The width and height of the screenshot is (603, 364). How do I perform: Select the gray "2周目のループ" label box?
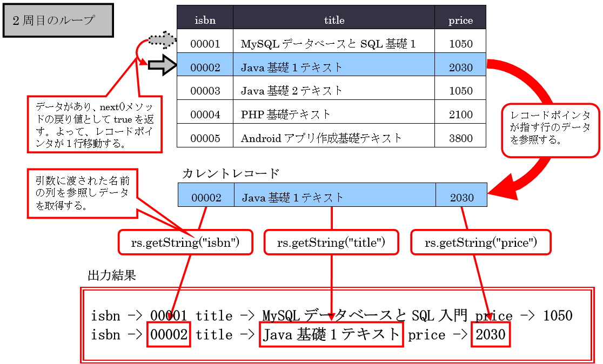pyautogui.click(x=58, y=21)
